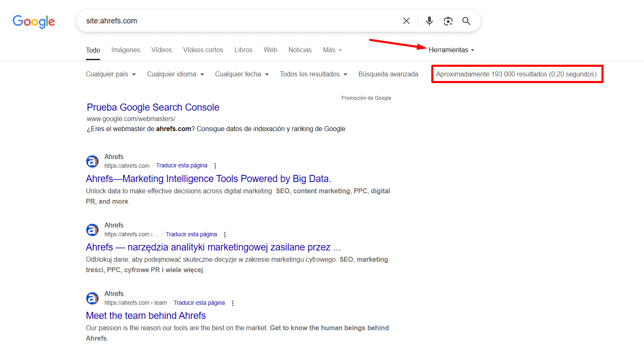The image size is (644, 349).
Task: Click Traducir esta página for the Polish result
Action: [x=191, y=235]
